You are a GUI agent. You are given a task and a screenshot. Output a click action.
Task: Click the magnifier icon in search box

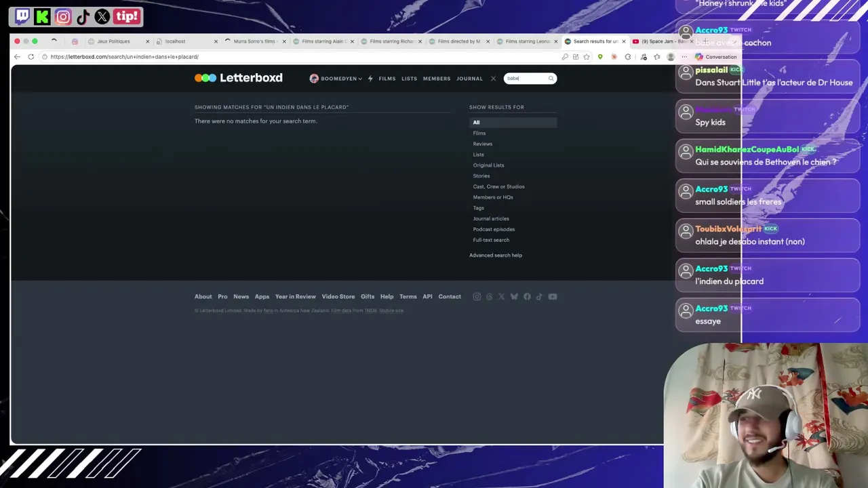coord(551,79)
